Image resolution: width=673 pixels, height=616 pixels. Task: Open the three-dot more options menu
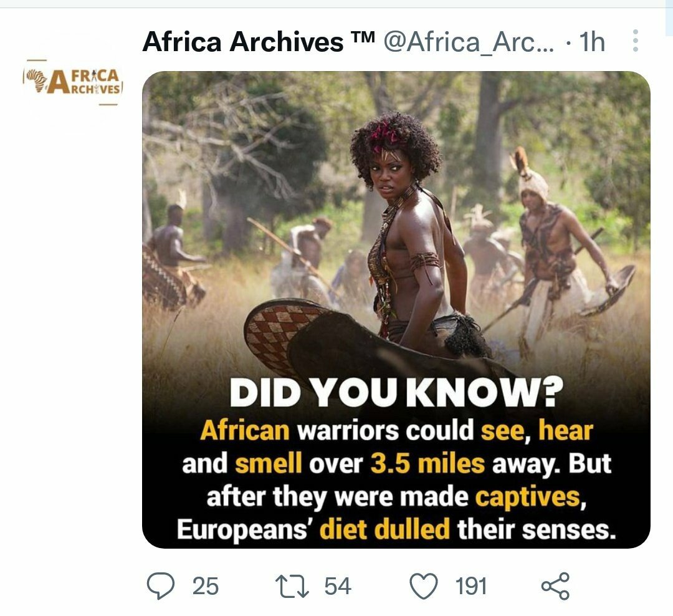click(x=635, y=41)
